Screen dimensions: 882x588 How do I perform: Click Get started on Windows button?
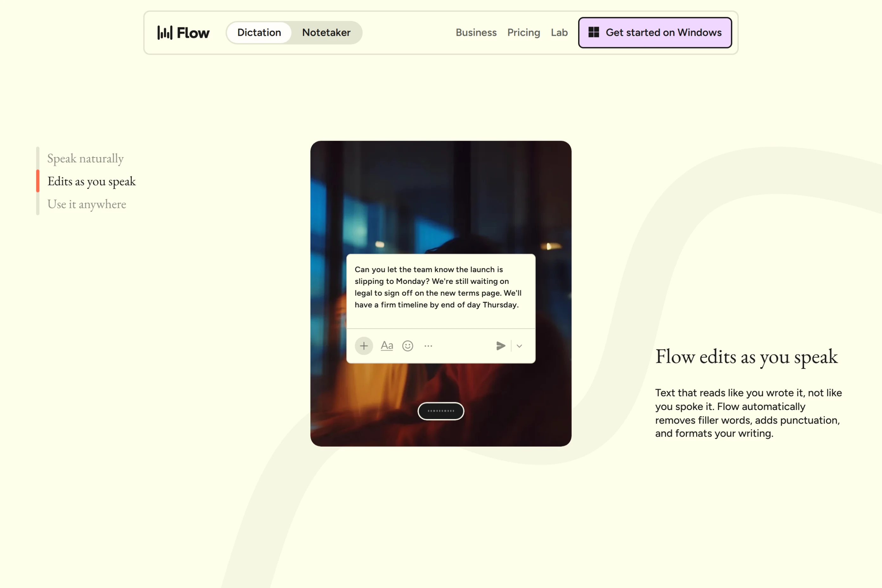point(655,33)
